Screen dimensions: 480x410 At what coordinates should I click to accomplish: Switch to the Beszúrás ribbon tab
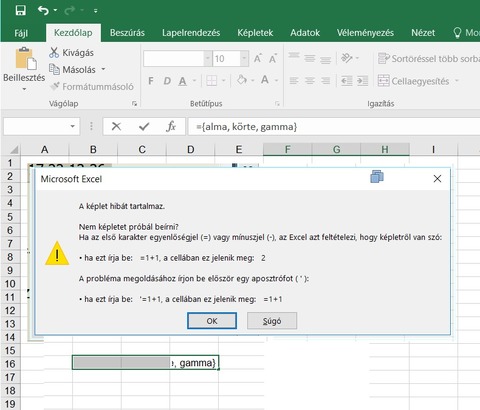click(x=127, y=33)
